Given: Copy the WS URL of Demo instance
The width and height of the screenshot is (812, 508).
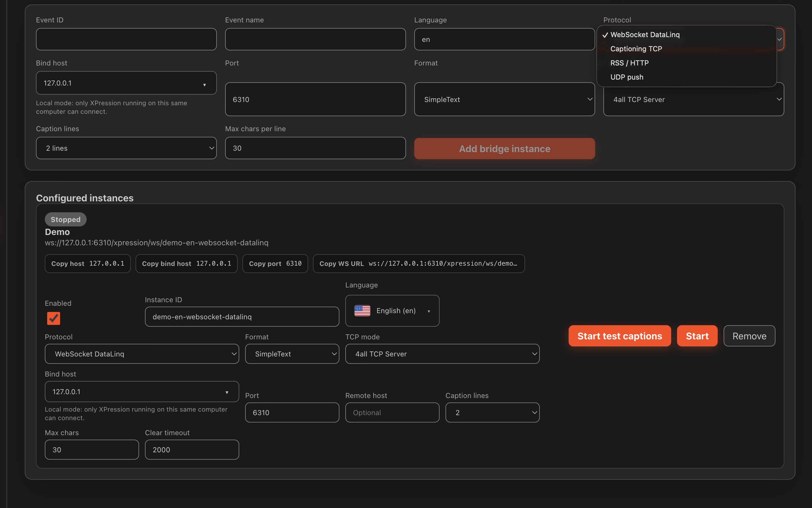Looking at the screenshot, I should click(x=419, y=264).
